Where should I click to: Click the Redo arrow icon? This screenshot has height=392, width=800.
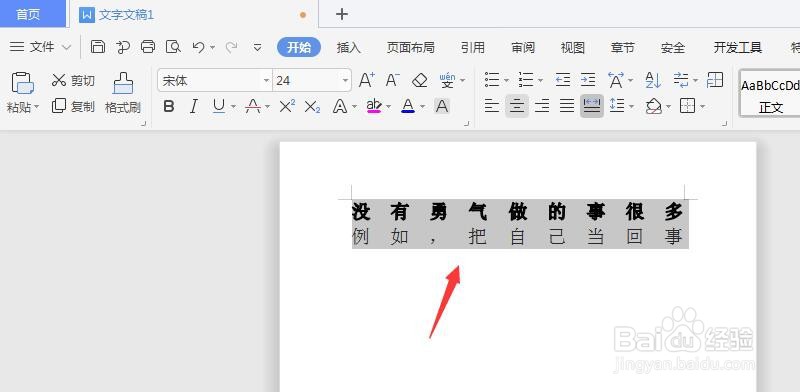pos(231,47)
